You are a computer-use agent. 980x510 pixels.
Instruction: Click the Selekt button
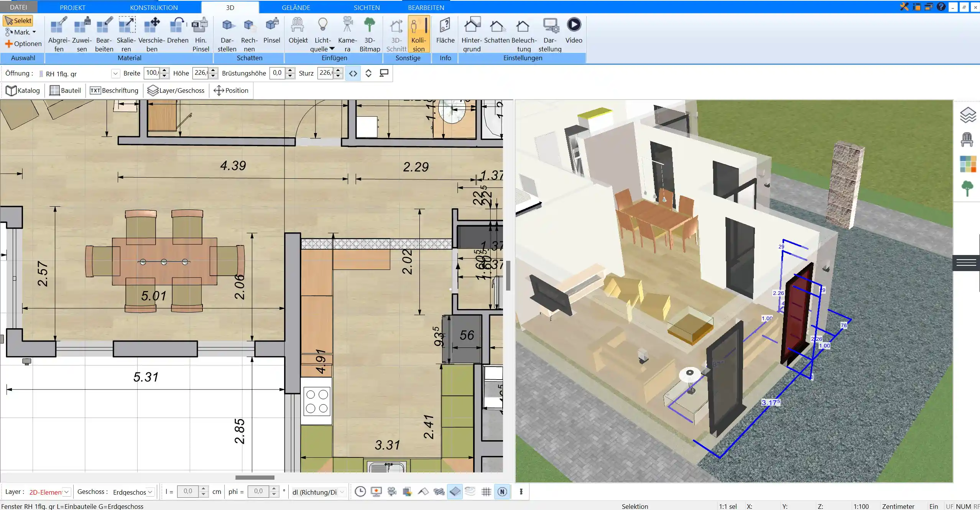(x=18, y=21)
